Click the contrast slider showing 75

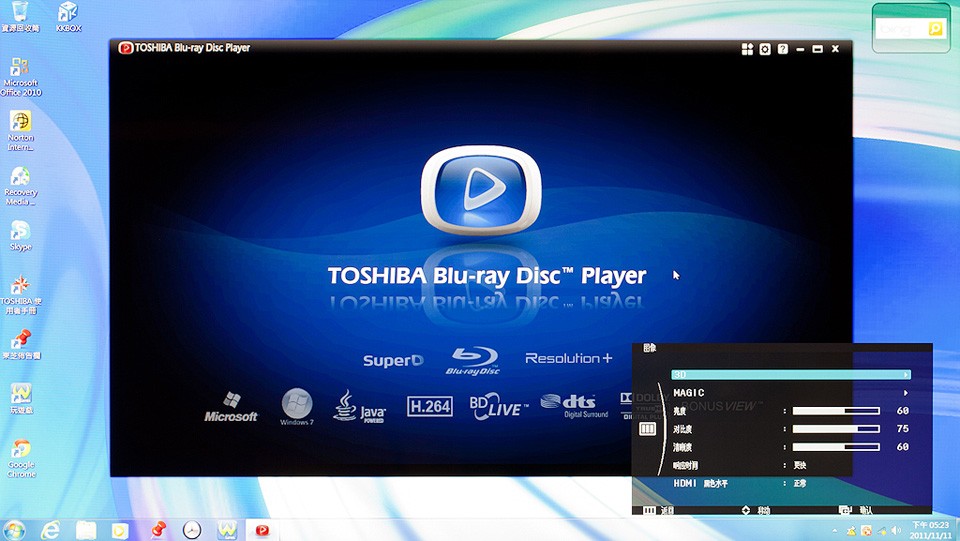(835, 429)
